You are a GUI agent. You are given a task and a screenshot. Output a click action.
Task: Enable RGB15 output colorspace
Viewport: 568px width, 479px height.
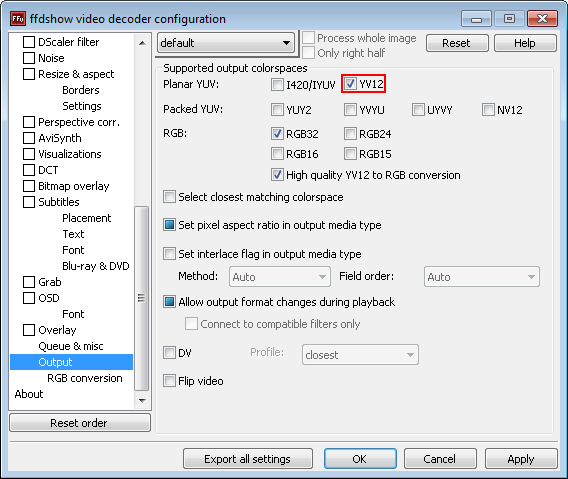(350, 154)
